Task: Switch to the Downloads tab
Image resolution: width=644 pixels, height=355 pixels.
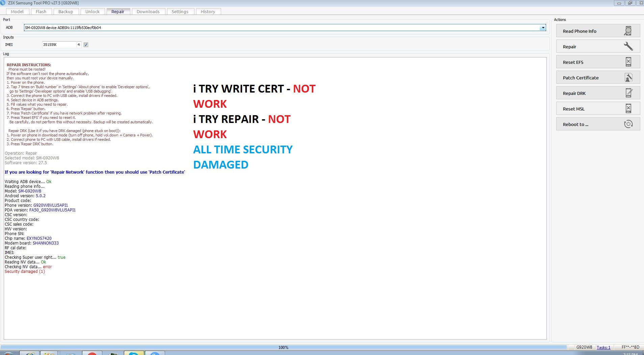Action: [x=148, y=11]
